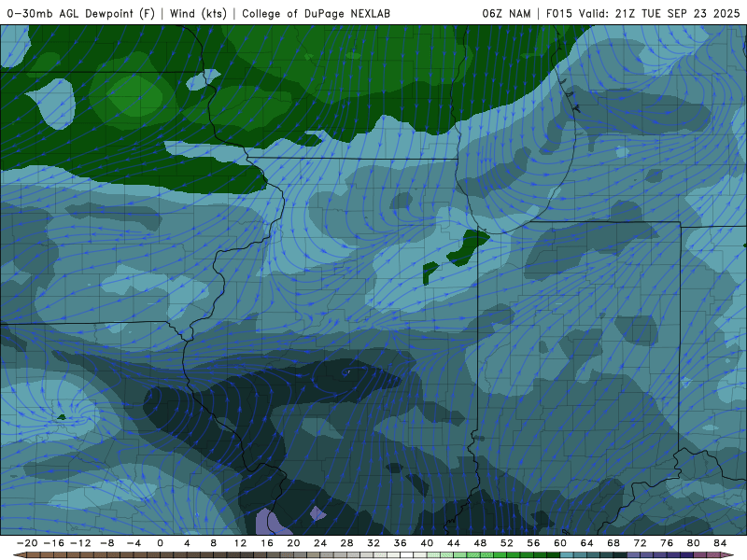
Task: Click the -12 label on the color scale
Action: pos(80,543)
